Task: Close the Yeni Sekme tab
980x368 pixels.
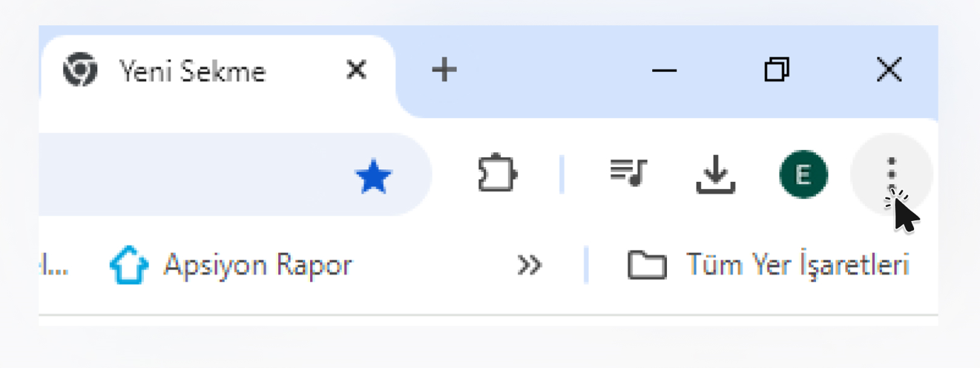Action: click(x=357, y=70)
